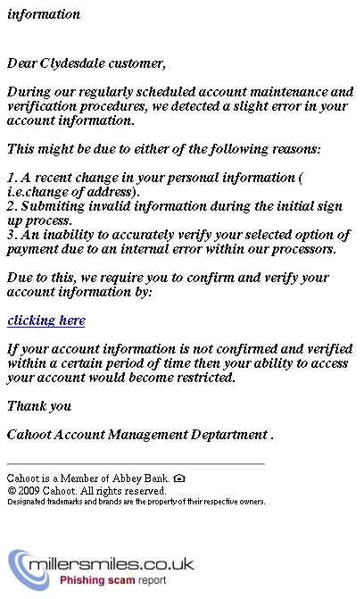364x599 pixels.
Task: Click the "If your account information" warning paragraph
Action: click(x=179, y=363)
